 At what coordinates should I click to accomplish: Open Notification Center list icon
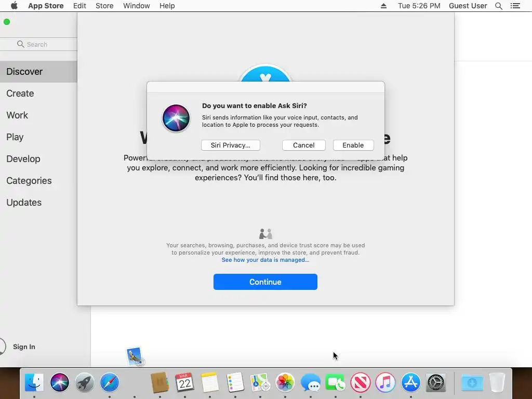(515, 6)
